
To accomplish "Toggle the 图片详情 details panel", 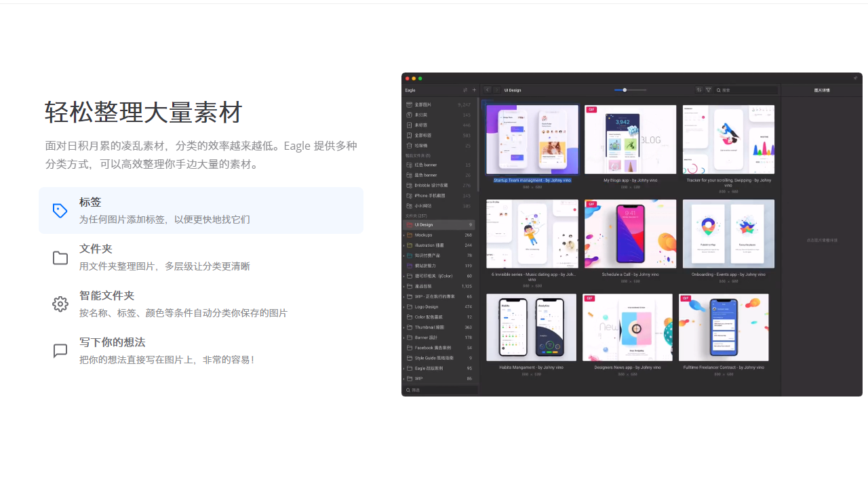I will pyautogui.click(x=821, y=89).
